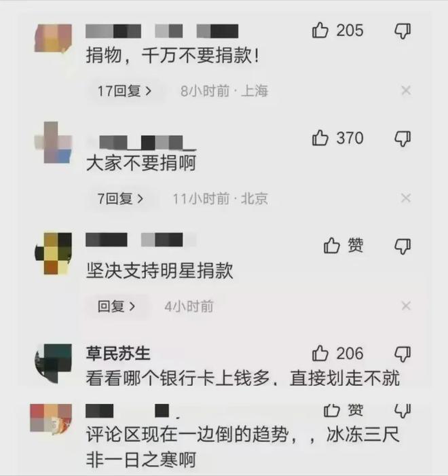The height and width of the screenshot is (476, 448).
Task: Open 草民苏生's avatar
Action: (x=54, y=363)
